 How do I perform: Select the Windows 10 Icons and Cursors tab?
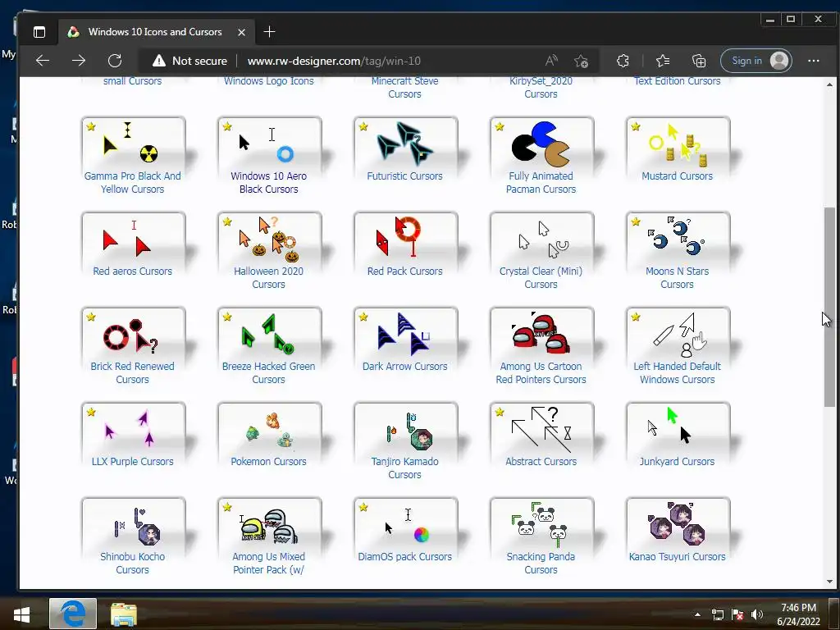[154, 32]
